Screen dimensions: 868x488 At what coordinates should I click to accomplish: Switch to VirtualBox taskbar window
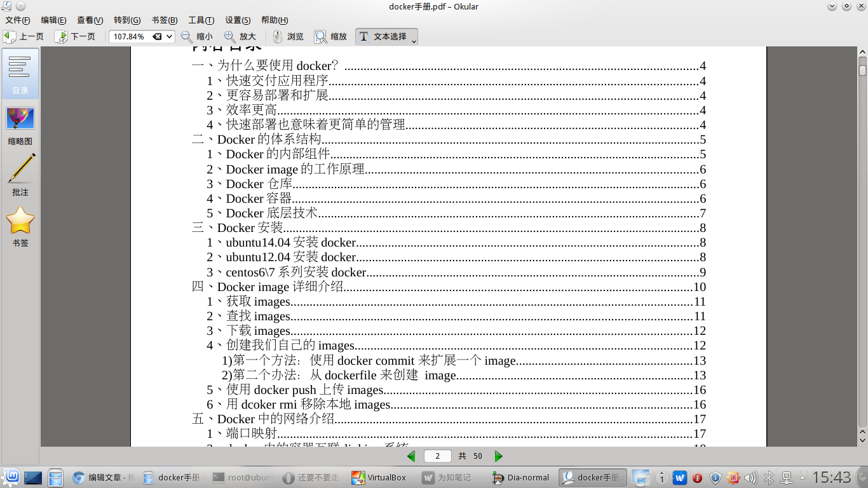383,477
